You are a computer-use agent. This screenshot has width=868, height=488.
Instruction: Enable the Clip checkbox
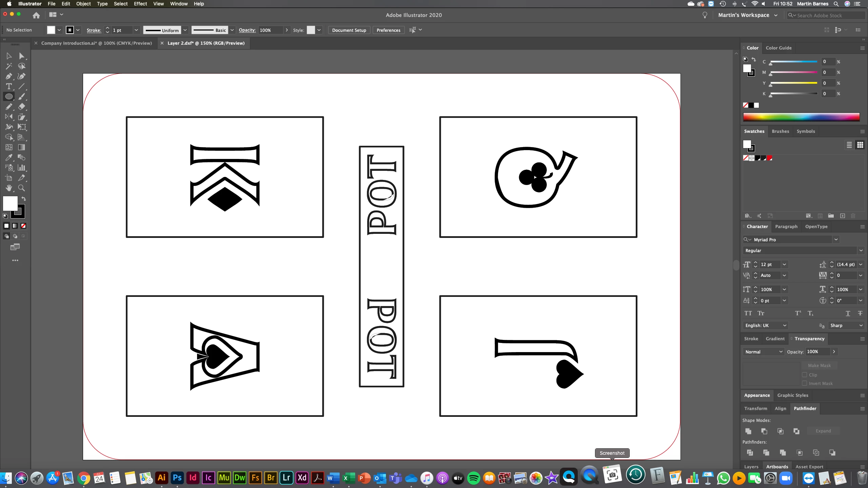(805, 375)
